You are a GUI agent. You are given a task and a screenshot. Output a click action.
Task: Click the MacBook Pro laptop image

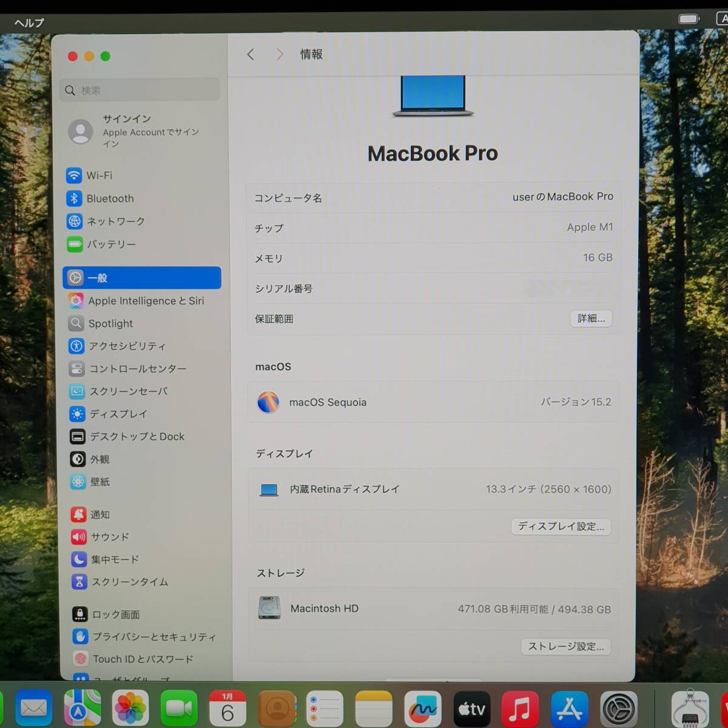pyautogui.click(x=433, y=96)
